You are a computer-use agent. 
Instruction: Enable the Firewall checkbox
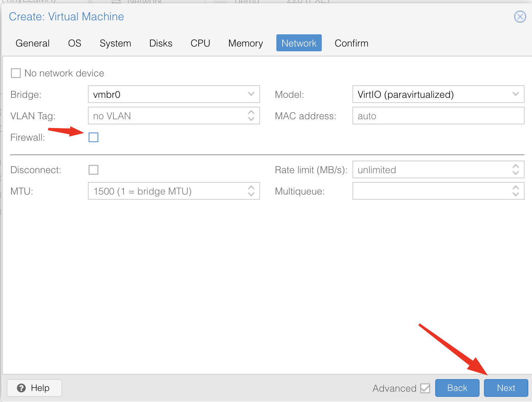93,137
